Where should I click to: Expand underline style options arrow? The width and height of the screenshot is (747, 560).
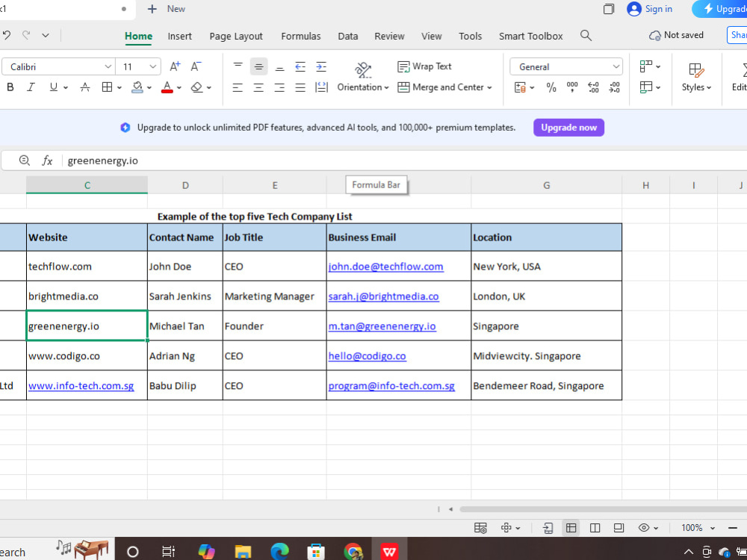[65, 87]
